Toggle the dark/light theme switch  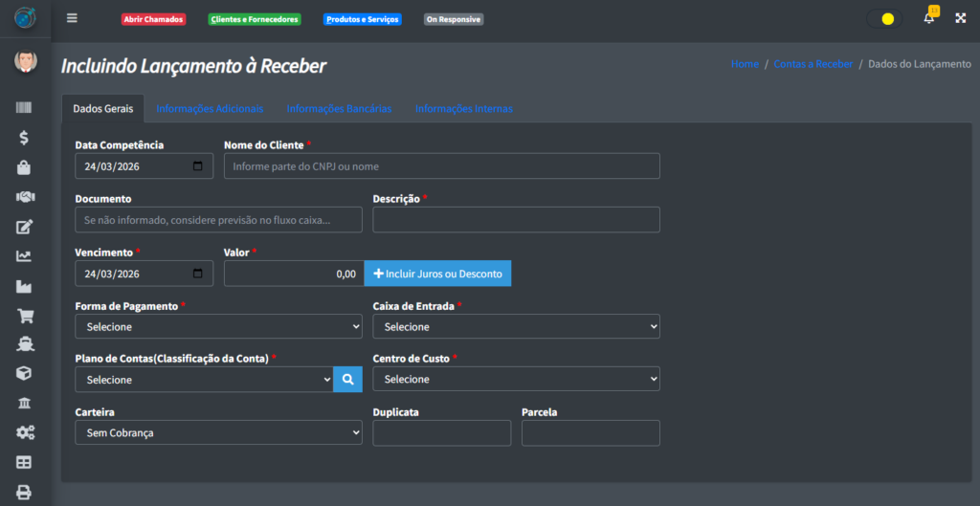[886, 19]
